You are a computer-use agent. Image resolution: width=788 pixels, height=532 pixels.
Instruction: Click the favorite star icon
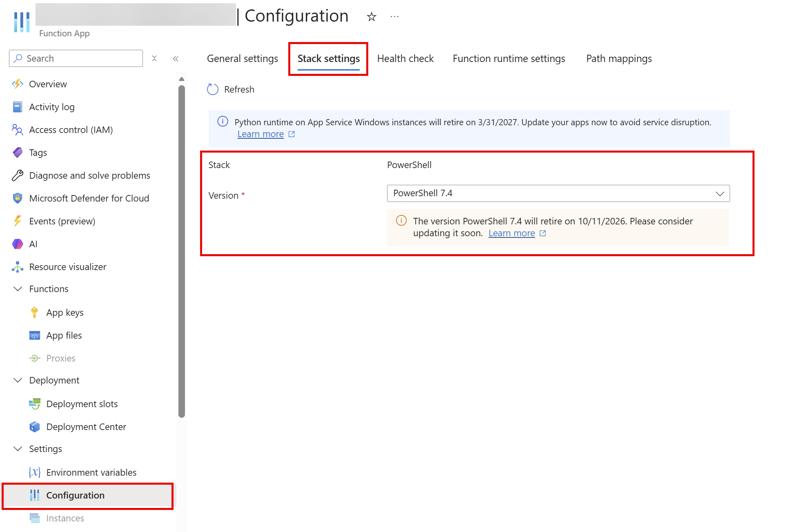coord(371,17)
